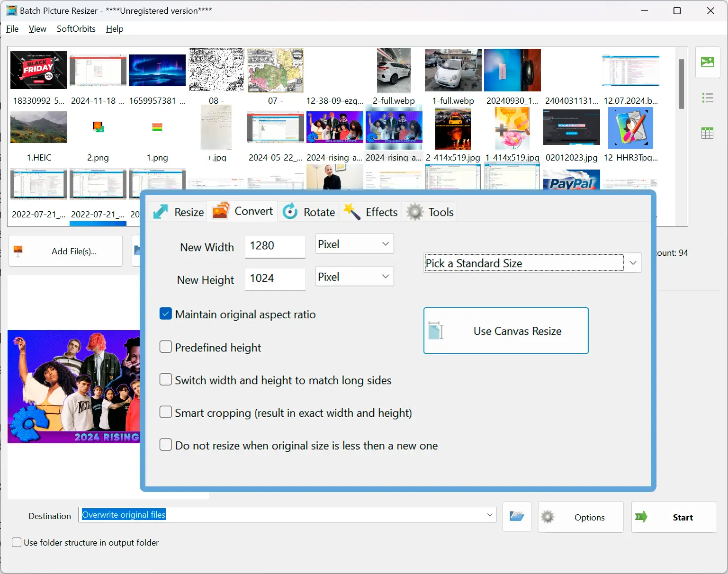Open the Tools tab
Image resolution: width=728 pixels, height=574 pixels.
(430, 212)
